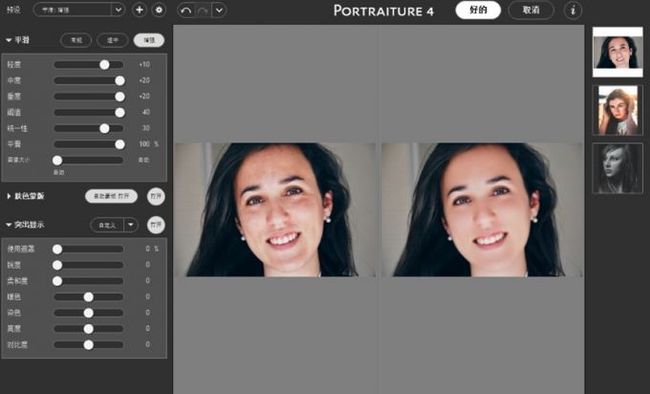Open the preset name dropdown arrow

pos(118,10)
